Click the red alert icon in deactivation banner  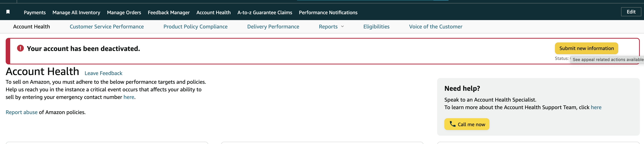20,48
